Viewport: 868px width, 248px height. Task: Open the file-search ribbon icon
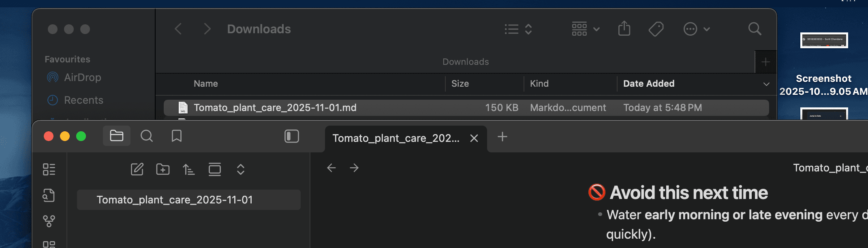coord(49,195)
